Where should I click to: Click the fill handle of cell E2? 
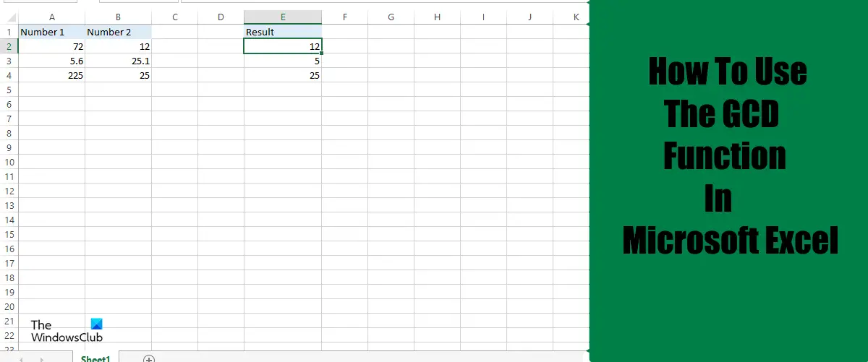coord(322,53)
